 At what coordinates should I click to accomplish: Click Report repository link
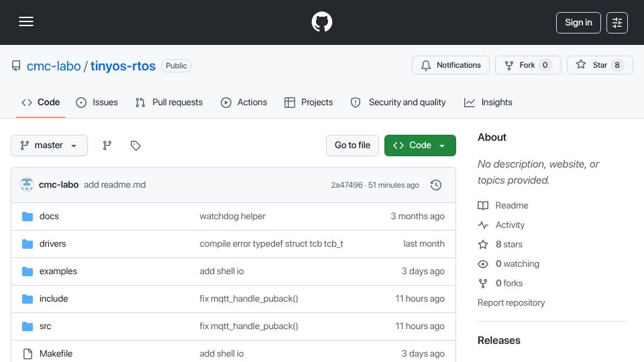[x=511, y=303]
